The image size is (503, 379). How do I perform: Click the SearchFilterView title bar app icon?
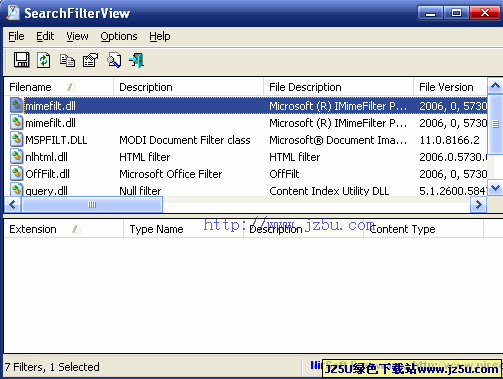tap(13, 13)
